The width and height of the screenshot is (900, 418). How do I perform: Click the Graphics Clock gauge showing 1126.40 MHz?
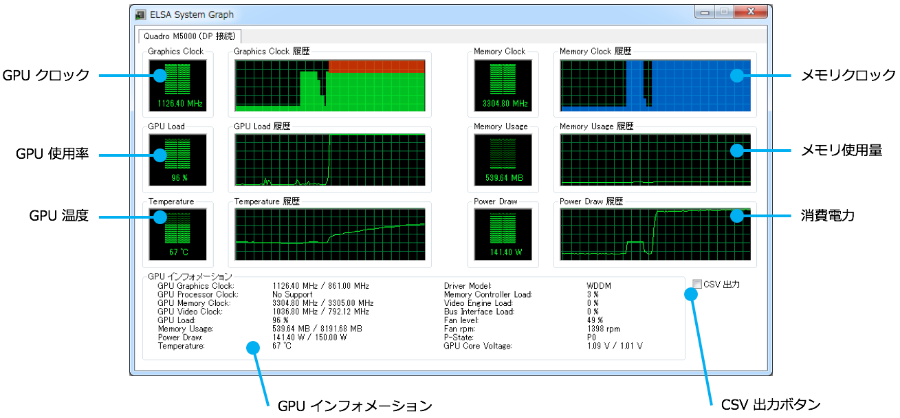click(177, 85)
